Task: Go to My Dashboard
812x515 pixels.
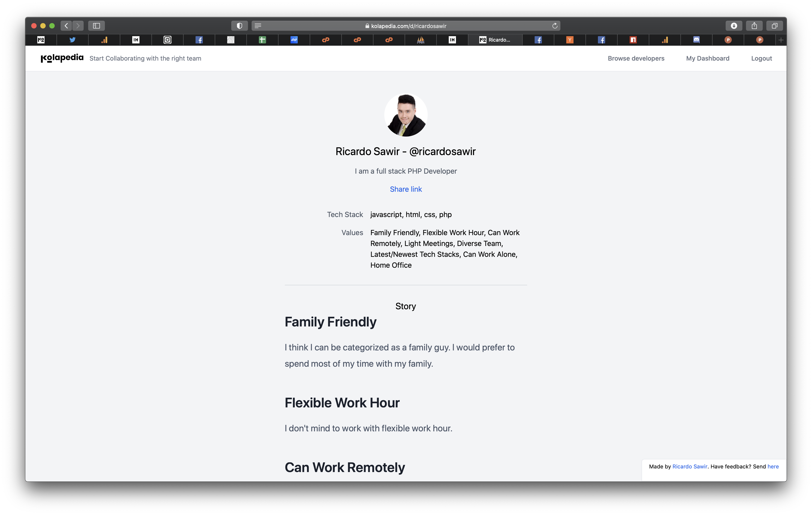Action: point(708,58)
